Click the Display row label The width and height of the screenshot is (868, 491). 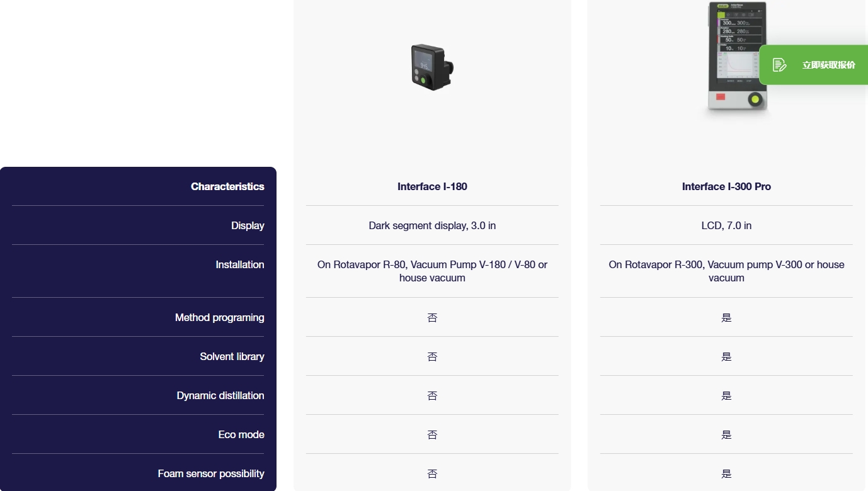point(248,225)
